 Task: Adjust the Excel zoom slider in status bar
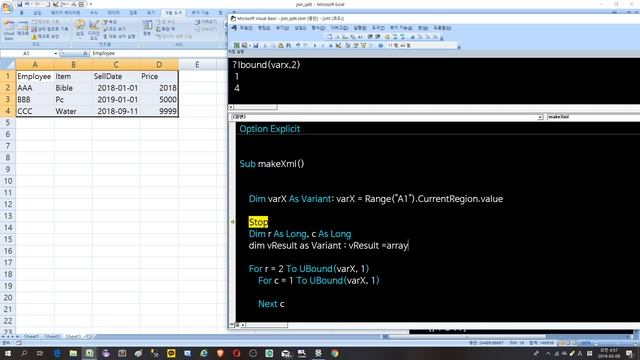(x=619, y=343)
